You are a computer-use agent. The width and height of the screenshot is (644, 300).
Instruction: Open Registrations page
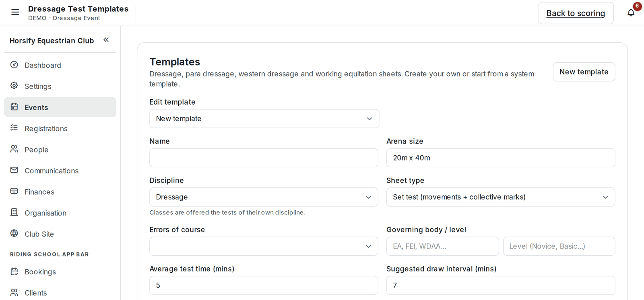tap(60, 128)
